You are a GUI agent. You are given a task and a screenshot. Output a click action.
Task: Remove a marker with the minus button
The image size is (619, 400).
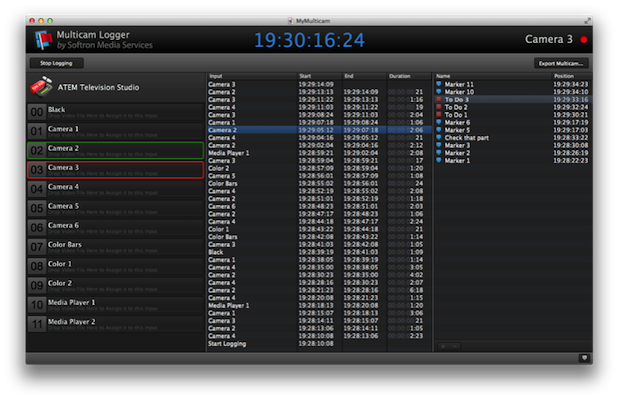pyautogui.click(x=455, y=346)
